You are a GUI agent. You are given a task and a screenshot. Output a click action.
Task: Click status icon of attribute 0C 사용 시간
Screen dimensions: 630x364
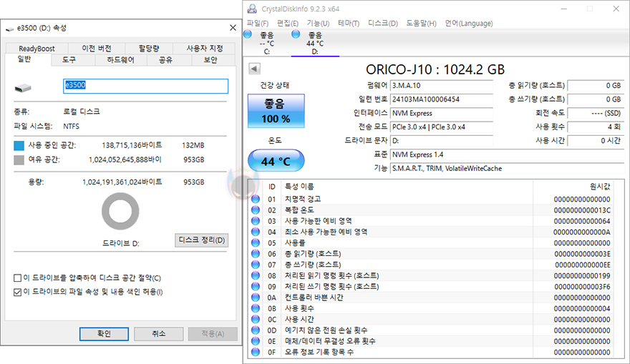pyautogui.click(x=255, y=319)
